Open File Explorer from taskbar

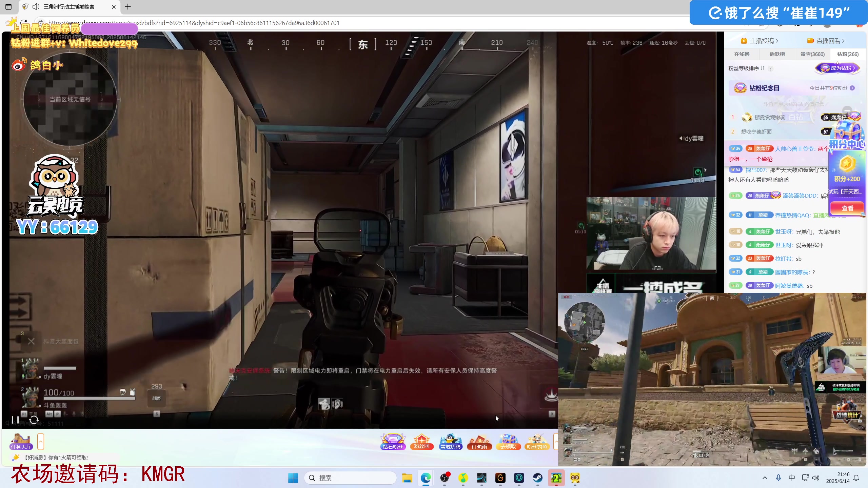pyautogui.click(x=407, y=478)
